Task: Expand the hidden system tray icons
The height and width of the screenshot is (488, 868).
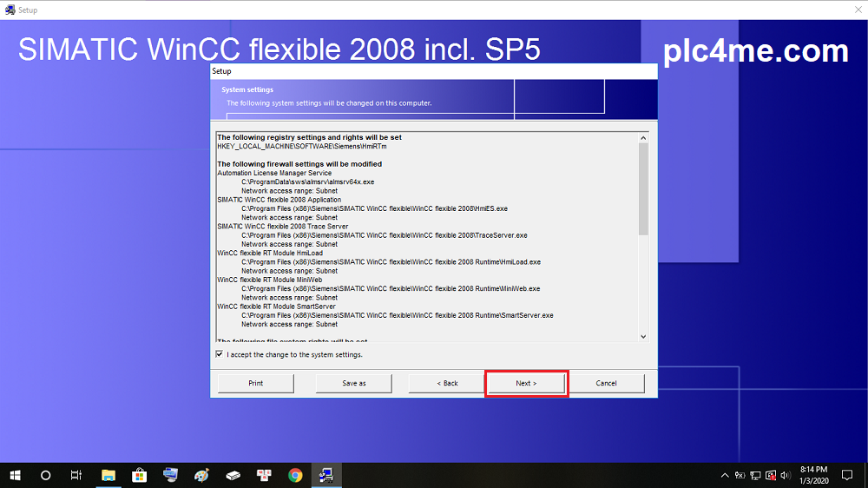Action: pos(725,475)
